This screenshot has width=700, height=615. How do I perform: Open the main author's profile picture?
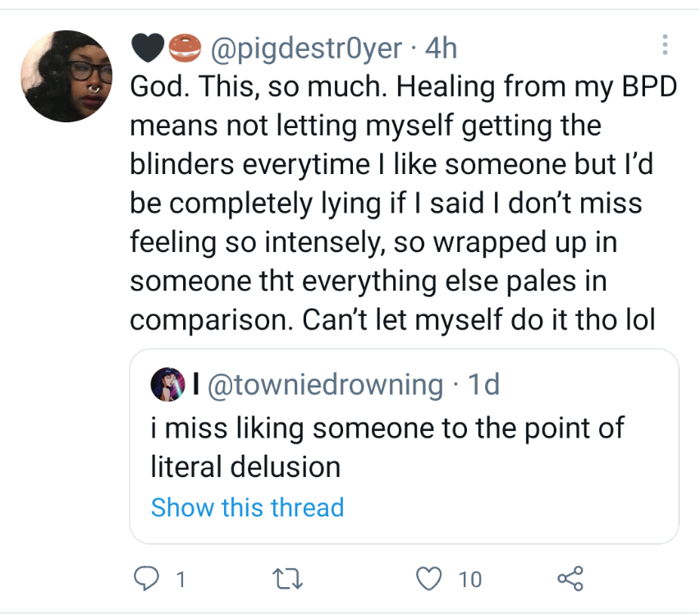click(x=65, y=76)
